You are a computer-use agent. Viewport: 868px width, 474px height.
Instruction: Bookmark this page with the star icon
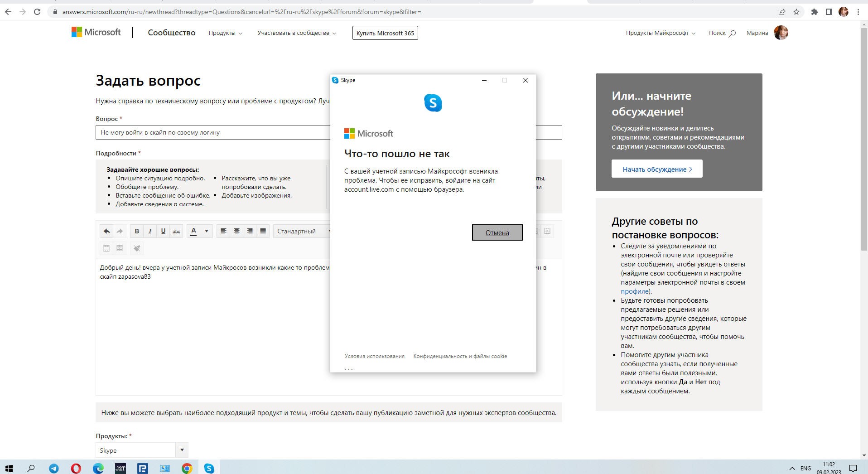click(x=796, y=12)
